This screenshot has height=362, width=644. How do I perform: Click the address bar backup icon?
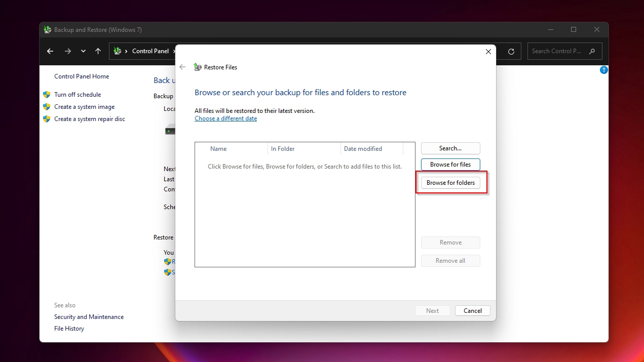(x=118, y=51)
